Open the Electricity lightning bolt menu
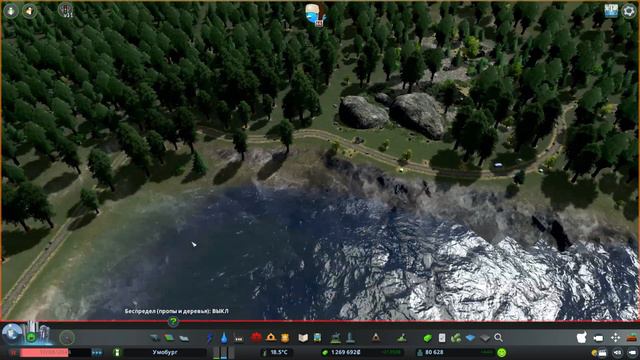Image resolution: width=640 pixels, height=360 pixels. [210, 338]
